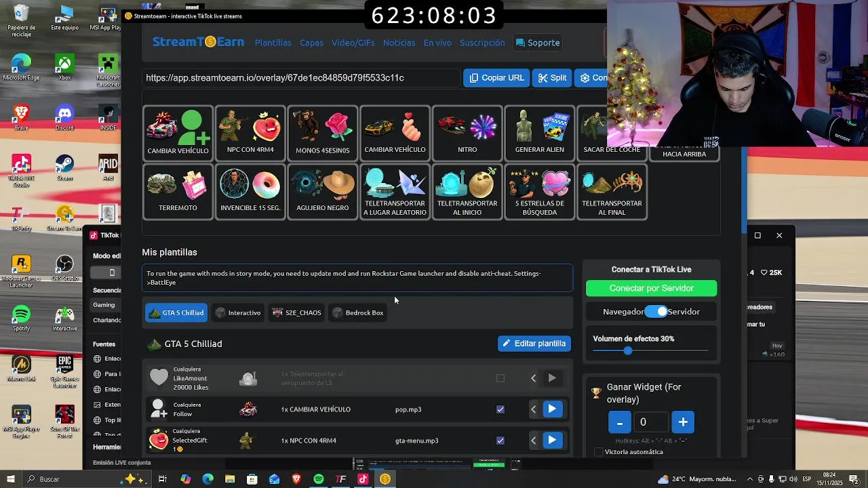Adjust the Volumen de efectos slider
Screen dimensions: 868x488
[650, 350]
